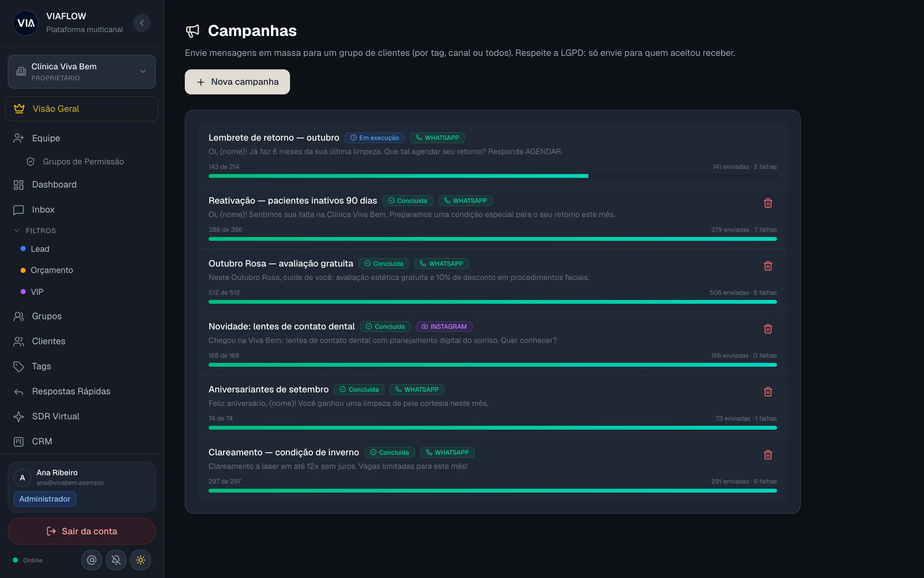
Task: Click the Outubro Rosa progress bar
Action: 492,302
